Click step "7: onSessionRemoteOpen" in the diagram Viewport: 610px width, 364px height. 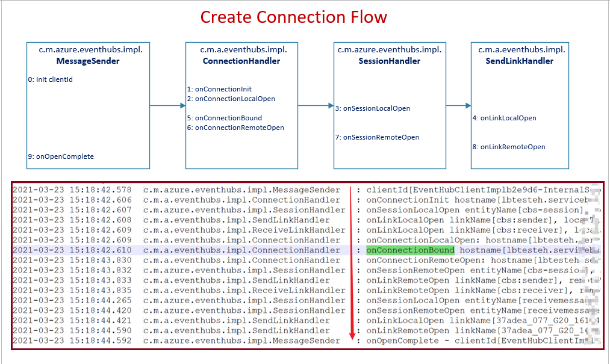click(x=377, y=137)
